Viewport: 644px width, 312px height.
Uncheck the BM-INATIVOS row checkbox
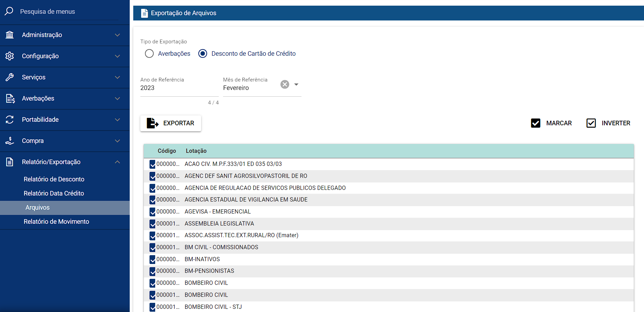(x=152, y=259)
